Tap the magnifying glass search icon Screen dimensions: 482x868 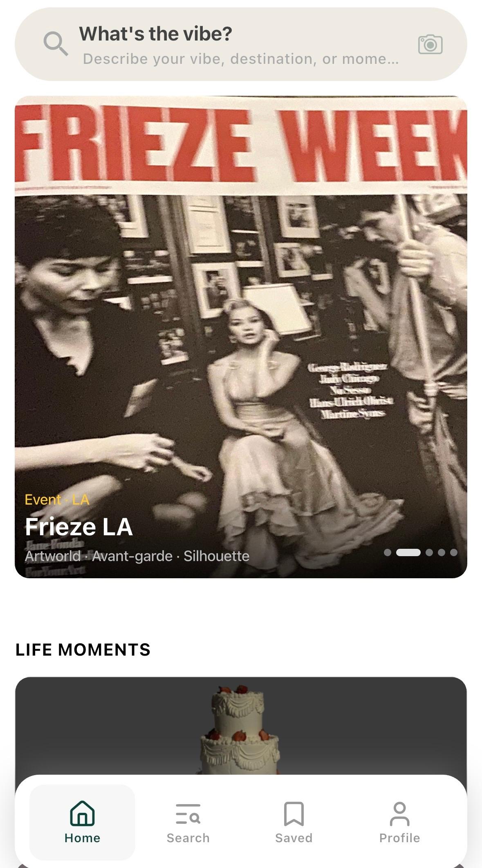click(56, 44)
